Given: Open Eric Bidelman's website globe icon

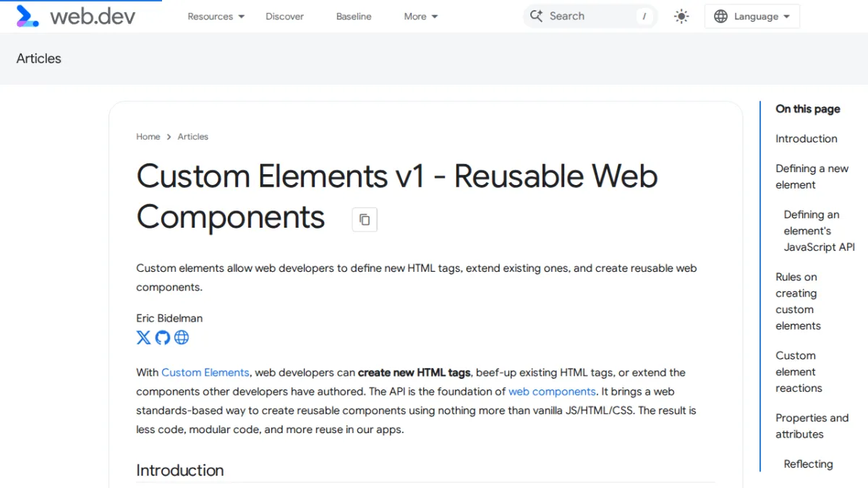Looking at the screenshot, I should pos(182,337).
